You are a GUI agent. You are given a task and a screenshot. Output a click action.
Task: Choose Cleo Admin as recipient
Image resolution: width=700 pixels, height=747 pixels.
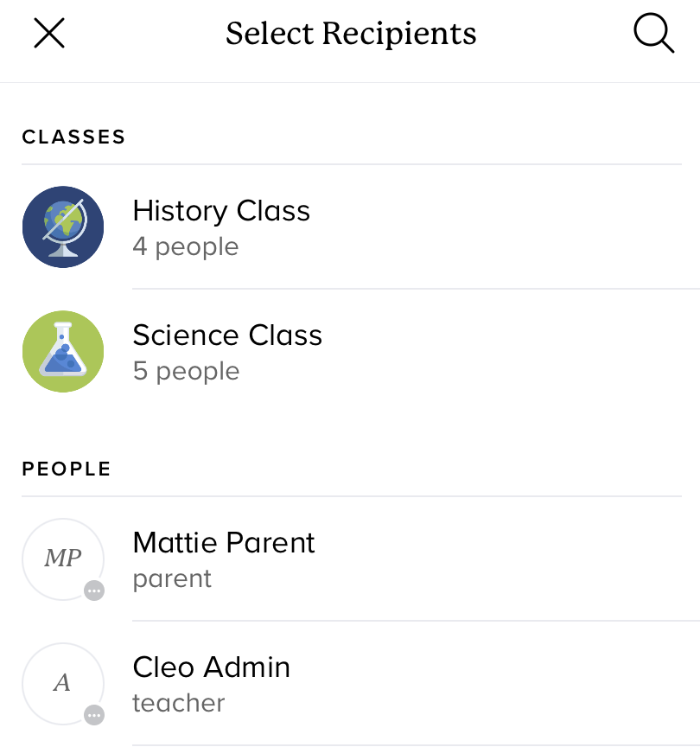coord(212,667)
